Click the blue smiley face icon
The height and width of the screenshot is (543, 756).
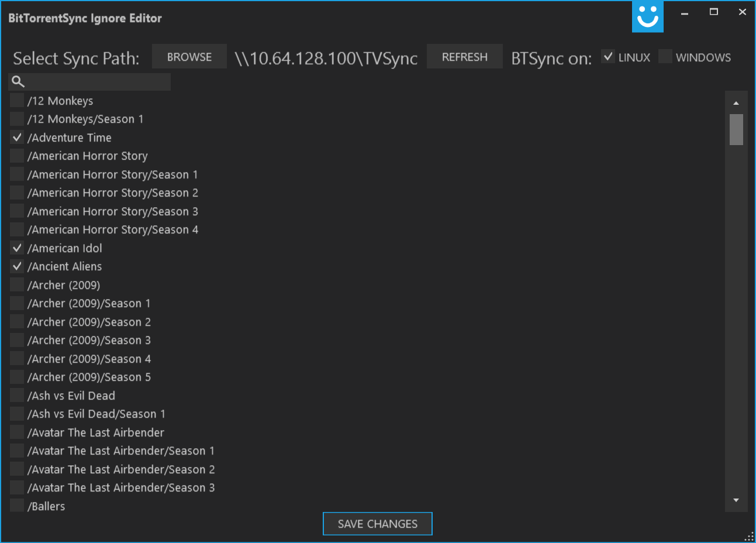point(648,16)
